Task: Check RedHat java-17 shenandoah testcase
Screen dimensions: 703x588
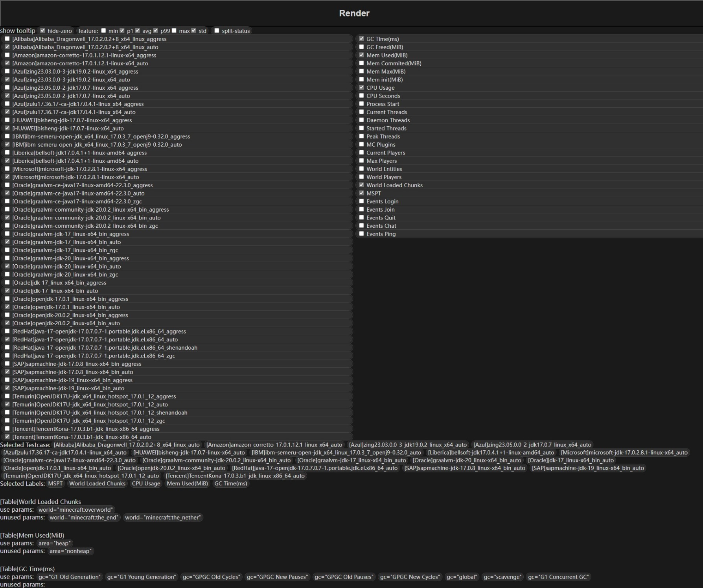Action: [7, 348]
